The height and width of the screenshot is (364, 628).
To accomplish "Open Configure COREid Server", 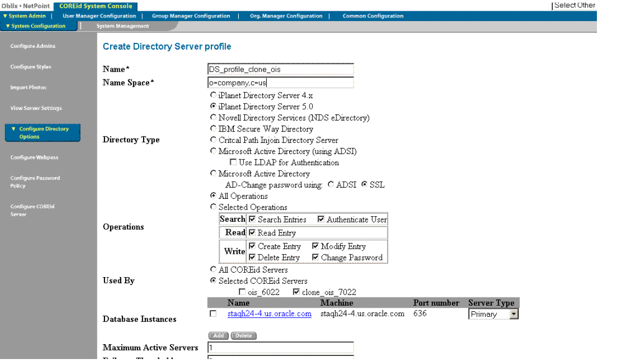I will pyautogui.click(x=32, y=210).
